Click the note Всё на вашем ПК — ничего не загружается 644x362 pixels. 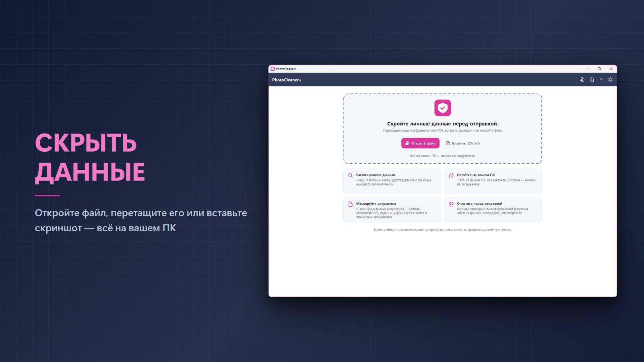tap(443, 156)
